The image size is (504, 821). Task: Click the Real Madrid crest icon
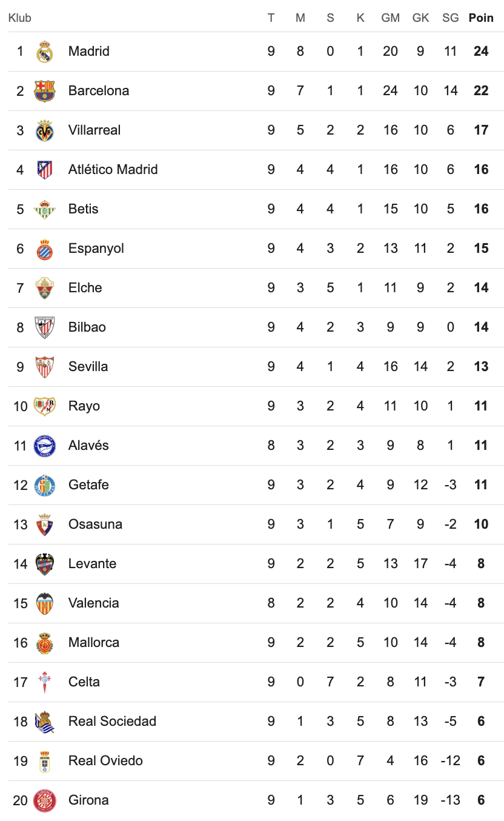coord(45,52)
